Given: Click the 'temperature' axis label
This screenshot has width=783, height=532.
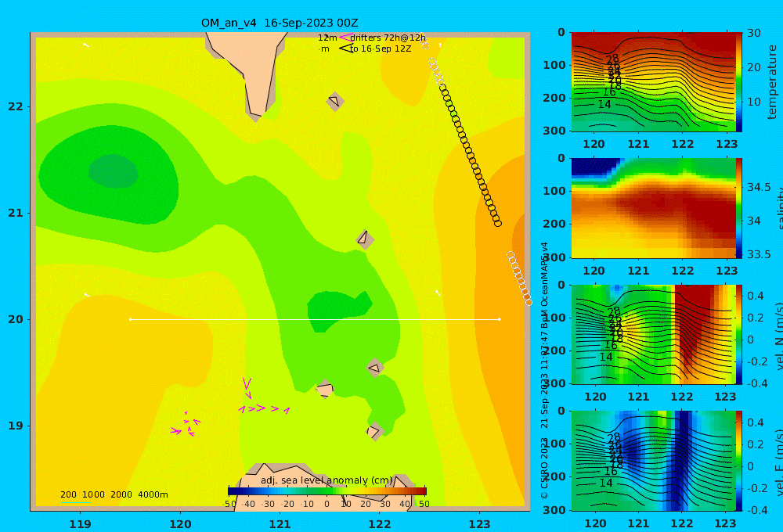Looking at the screenshot, I should 773,82.
